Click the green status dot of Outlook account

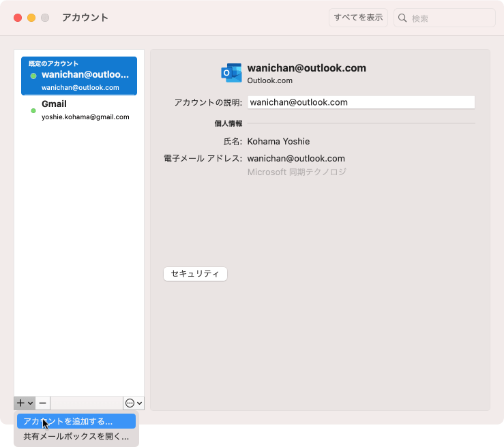[x=33, y=76]
